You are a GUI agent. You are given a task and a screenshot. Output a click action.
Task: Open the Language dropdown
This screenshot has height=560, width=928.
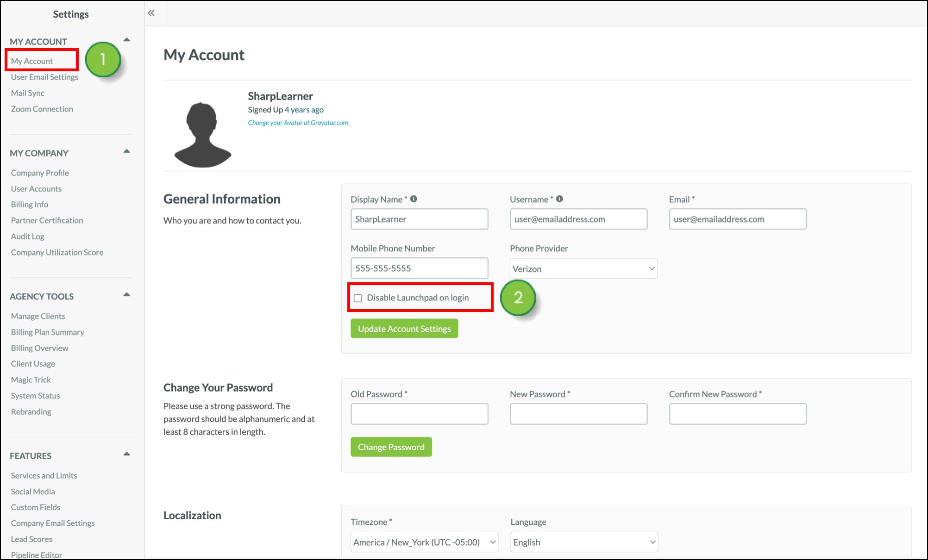pyautogui.click(x=583, y=542)
